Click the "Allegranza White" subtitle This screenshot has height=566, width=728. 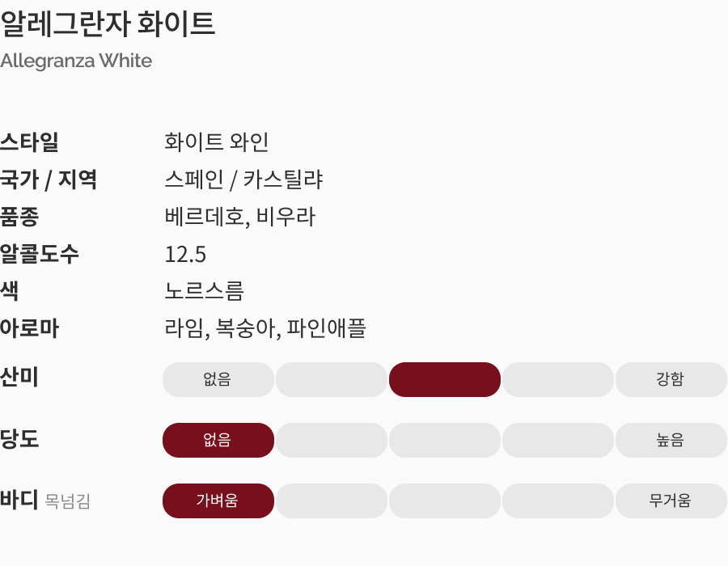tap(76, 61)
